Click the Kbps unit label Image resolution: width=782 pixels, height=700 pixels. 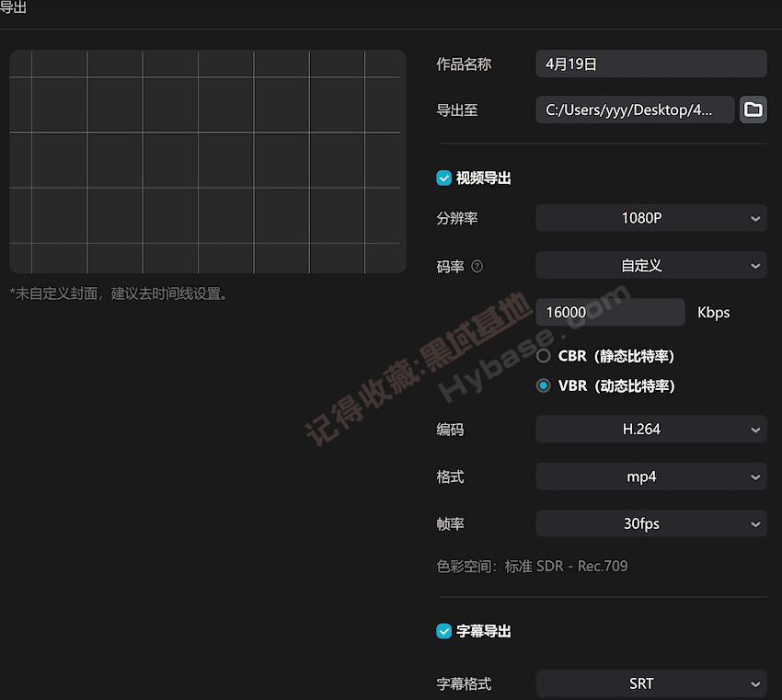pos(713,313)
